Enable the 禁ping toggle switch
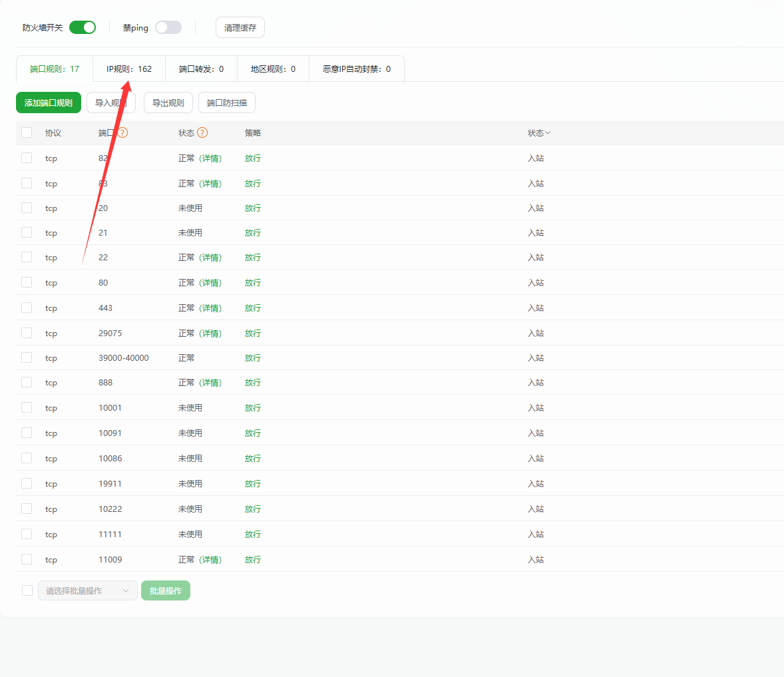Screen dimensions: 784x677 click(x=168, y=27)
